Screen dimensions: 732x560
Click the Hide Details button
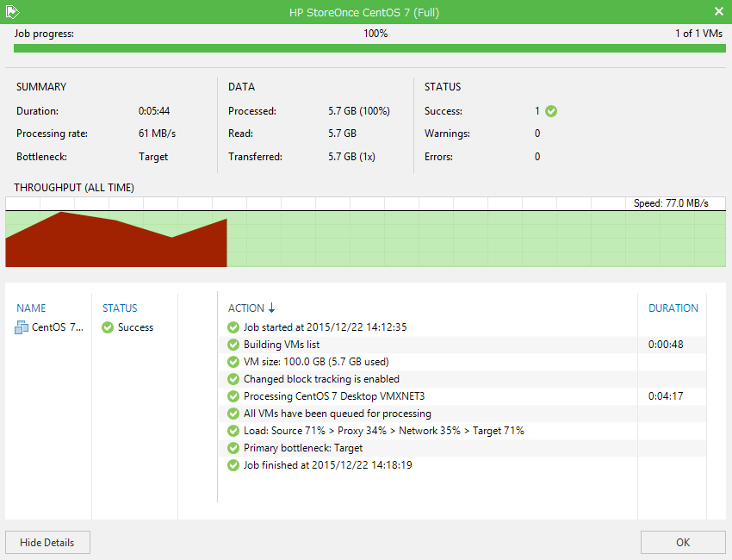tap(47, 542)
